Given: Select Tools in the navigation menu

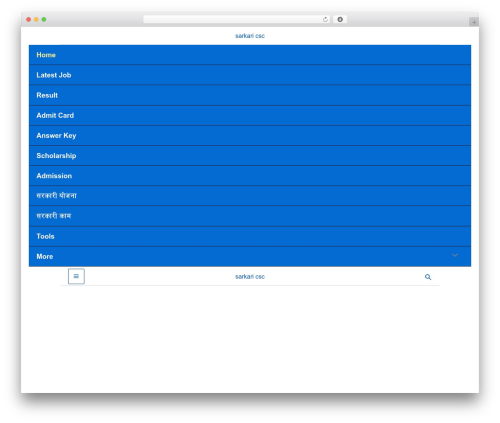Looking at the screenshot, I should click(250, 236).
